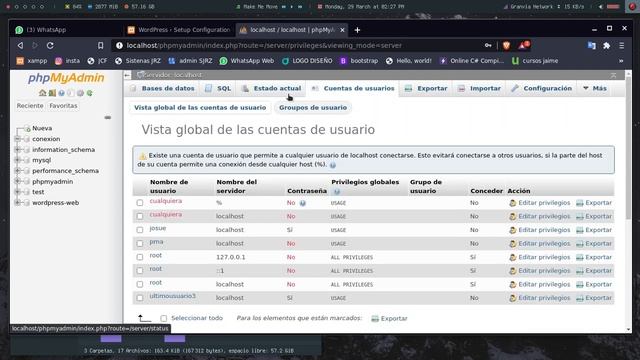The height and width of the screenshot is (360, 640).
Task: Check the root 127.0.0.1 checkbox
Action: coord(140,257)
